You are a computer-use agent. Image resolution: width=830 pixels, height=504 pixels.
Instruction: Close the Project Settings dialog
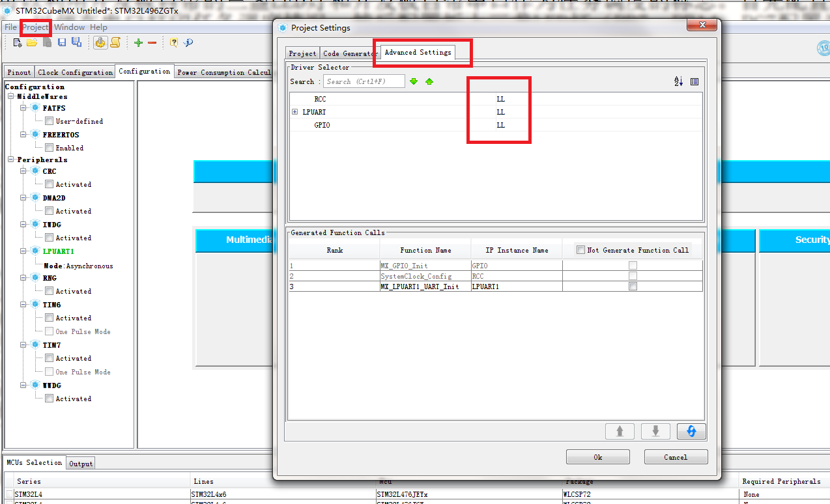click(702, 25)
